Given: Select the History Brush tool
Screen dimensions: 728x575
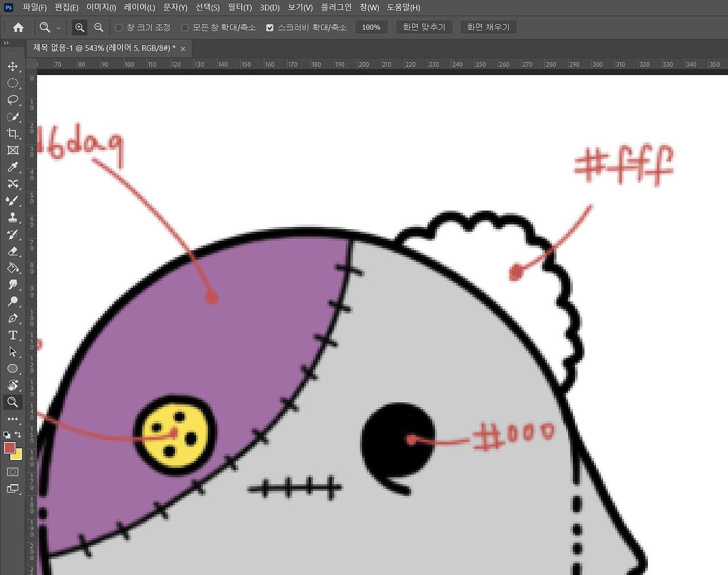Looking at the screenshot, I should 13,234.
